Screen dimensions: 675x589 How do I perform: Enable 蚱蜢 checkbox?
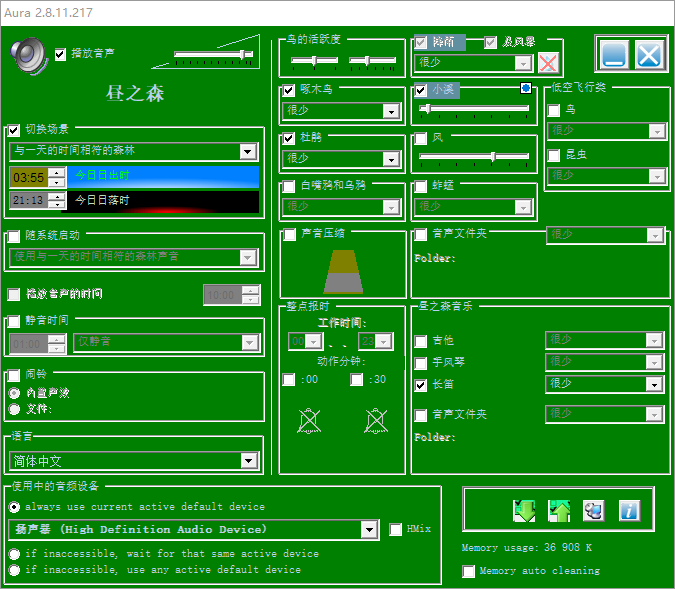point(421,186)
